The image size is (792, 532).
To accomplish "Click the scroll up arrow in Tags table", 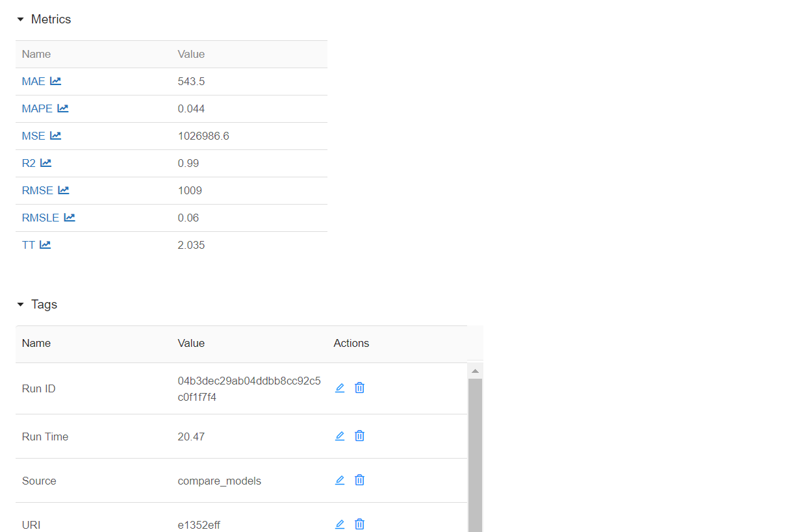I will pos(475,371).
